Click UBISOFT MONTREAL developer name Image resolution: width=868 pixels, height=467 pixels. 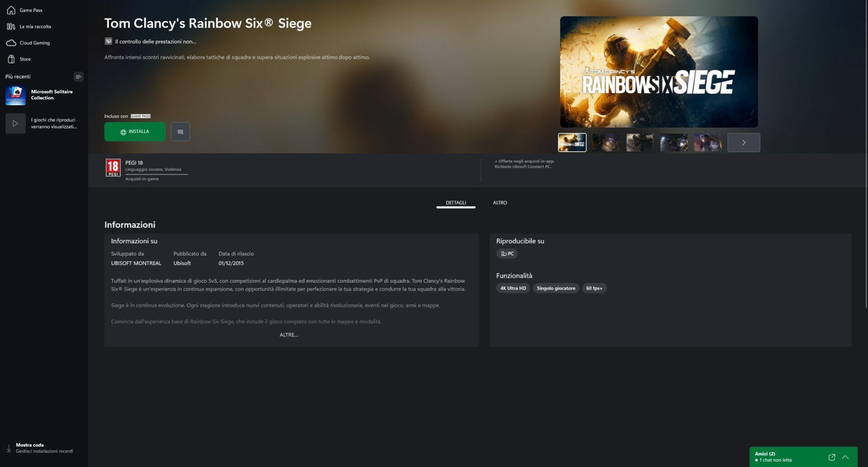click(136, 263)
